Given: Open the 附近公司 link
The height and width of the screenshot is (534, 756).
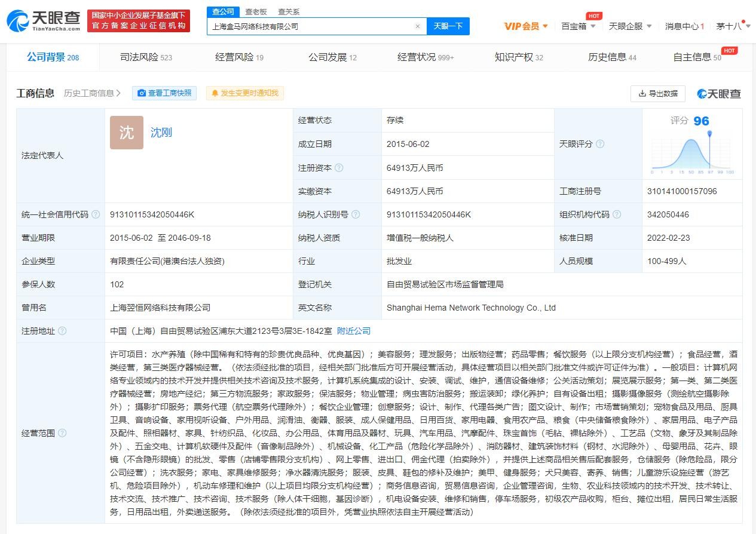Looking at the screenshot, I should click(x=354, y=331).
